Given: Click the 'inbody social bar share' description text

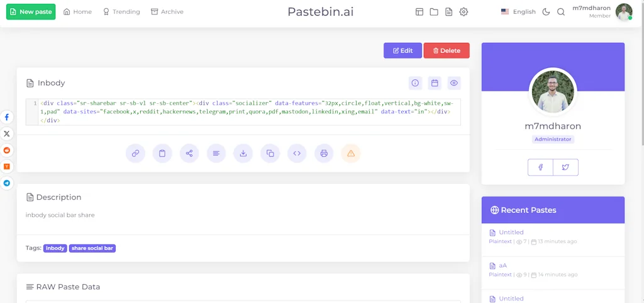Looking at the screenshot, I should pos(60,215).
